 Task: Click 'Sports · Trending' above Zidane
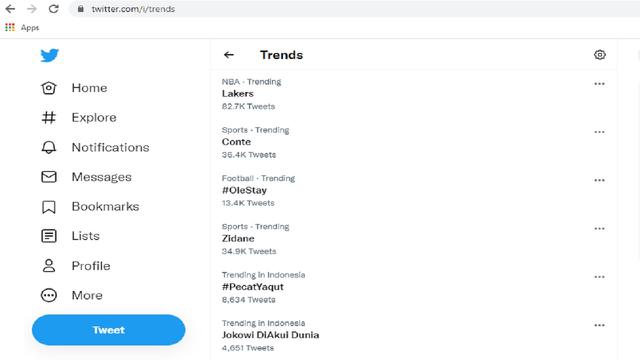coord(256,227)
